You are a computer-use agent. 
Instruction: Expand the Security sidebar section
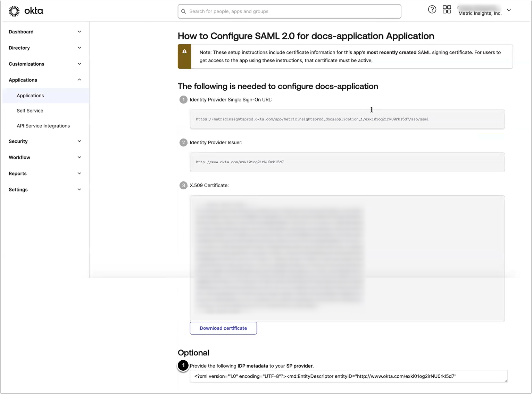click(x=80, y=141)
